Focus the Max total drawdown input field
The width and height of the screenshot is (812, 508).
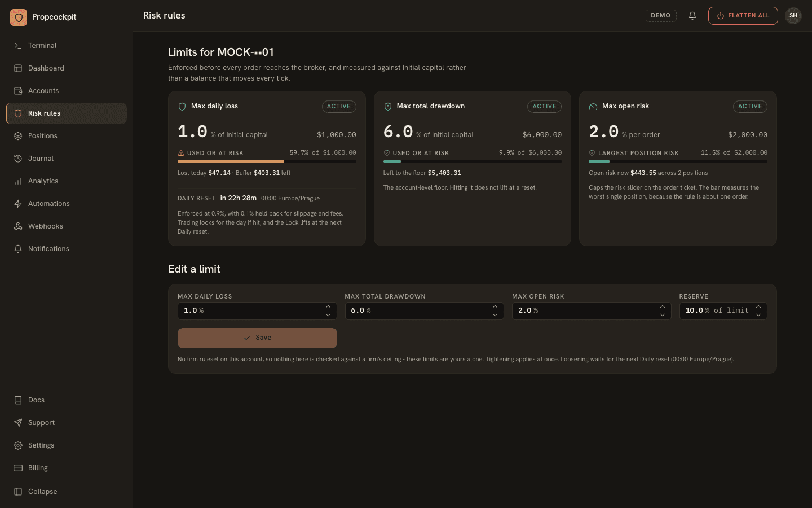[424, 311]
